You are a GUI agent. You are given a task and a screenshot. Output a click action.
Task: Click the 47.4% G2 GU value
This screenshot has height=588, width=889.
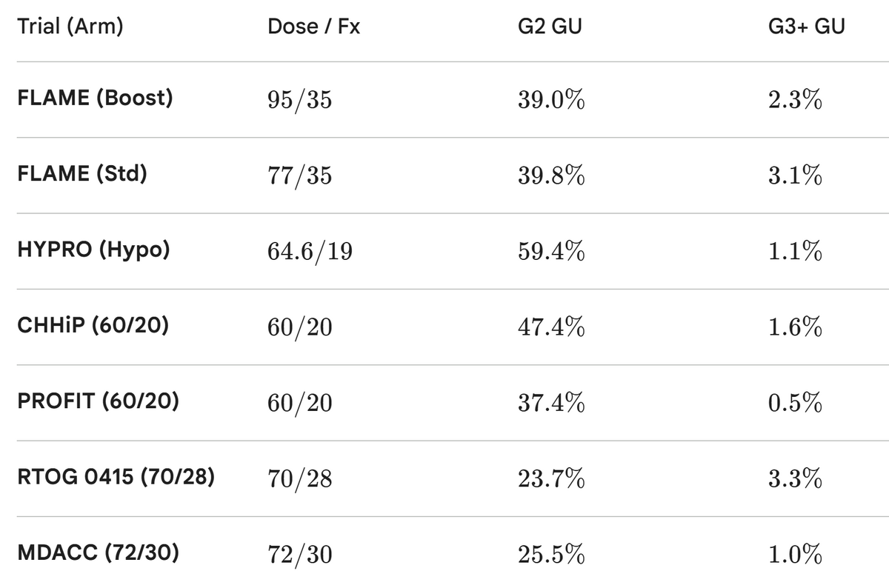point(551,327)
